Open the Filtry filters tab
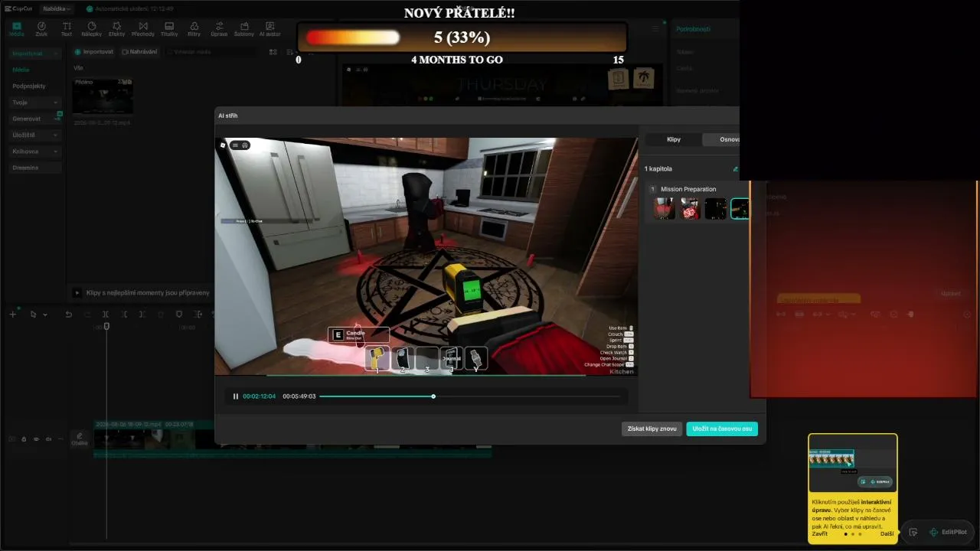 tap(194, 29)
